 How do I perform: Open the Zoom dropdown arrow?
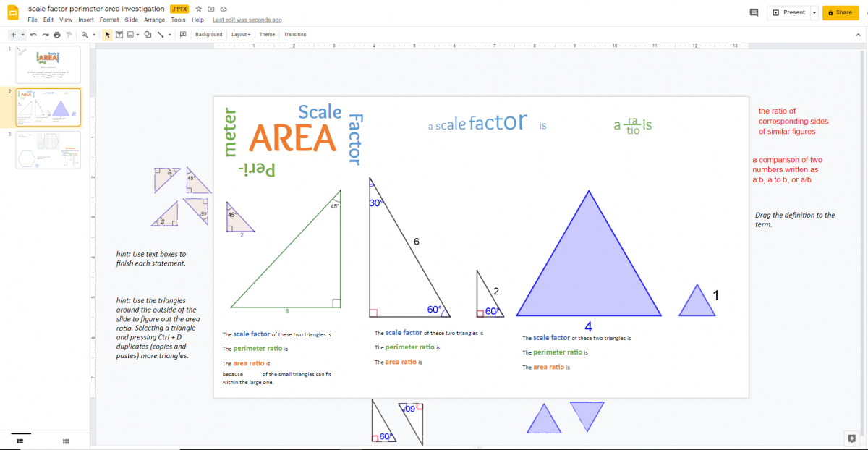tap(95, 34)
